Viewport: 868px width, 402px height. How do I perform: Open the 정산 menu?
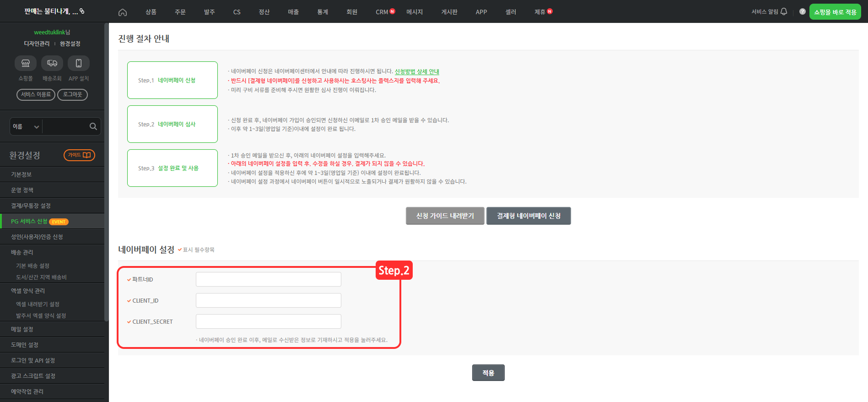[x=264, y=12]
